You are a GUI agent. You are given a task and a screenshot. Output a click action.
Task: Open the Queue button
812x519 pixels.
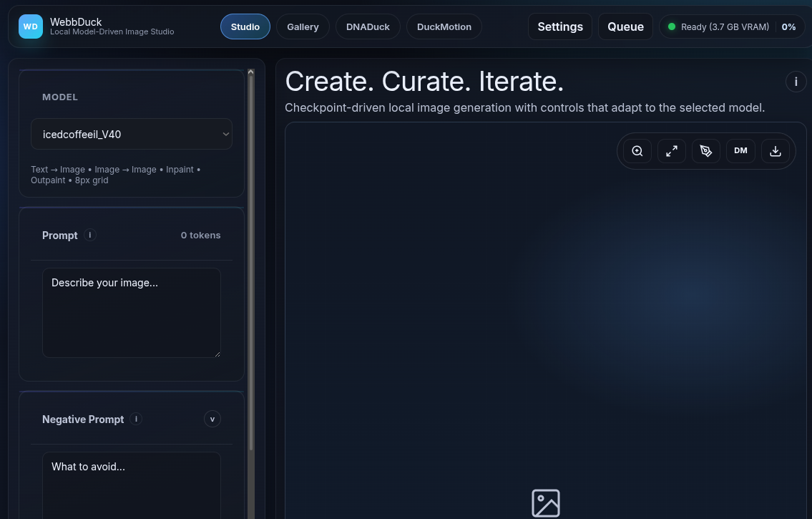point(625,26)
